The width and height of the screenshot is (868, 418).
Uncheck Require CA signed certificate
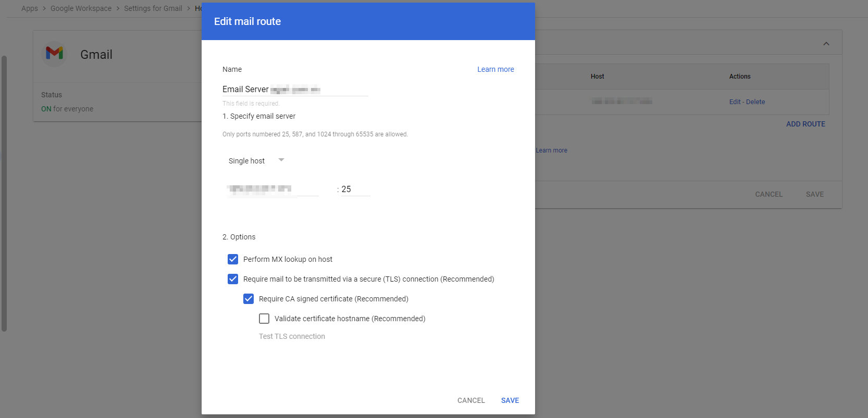249,299
